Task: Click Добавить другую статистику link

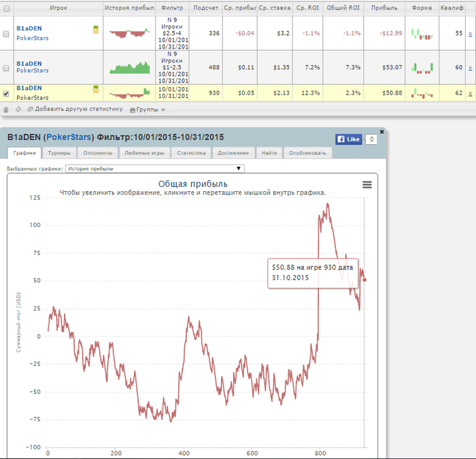Action: pos(79,109)
